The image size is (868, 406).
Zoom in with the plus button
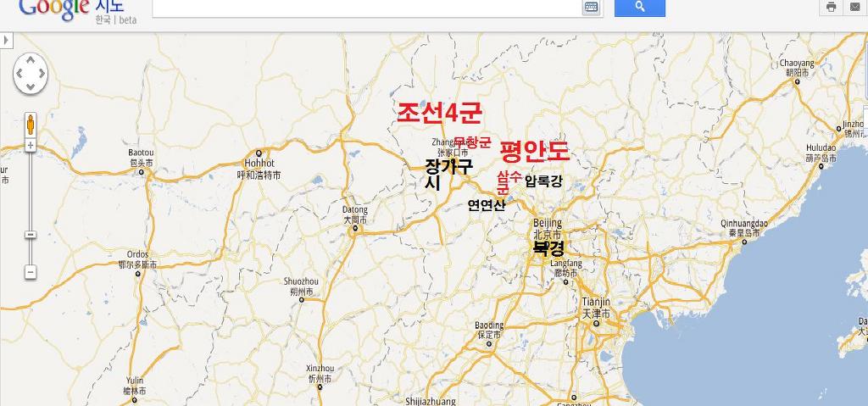click(x=31, y=146)
